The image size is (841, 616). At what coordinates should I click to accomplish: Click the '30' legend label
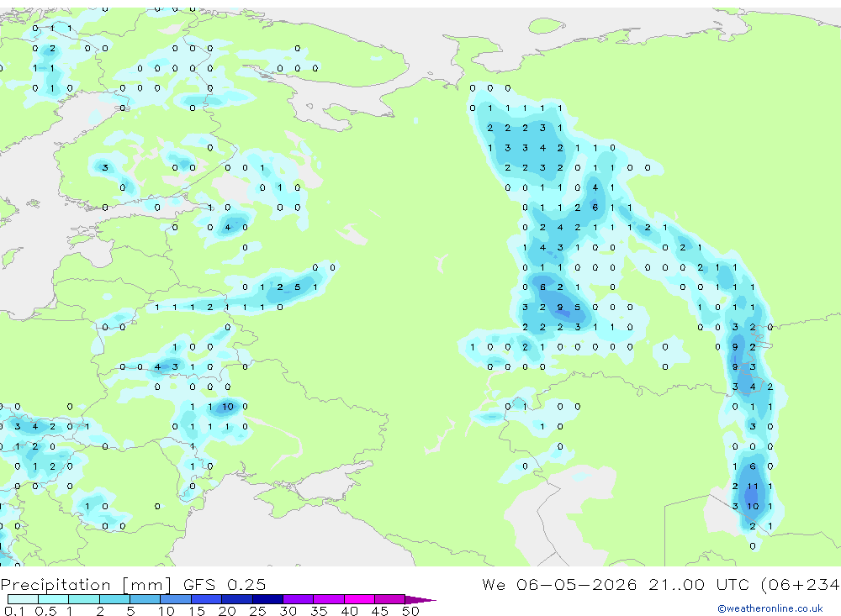tap(288, 611)
